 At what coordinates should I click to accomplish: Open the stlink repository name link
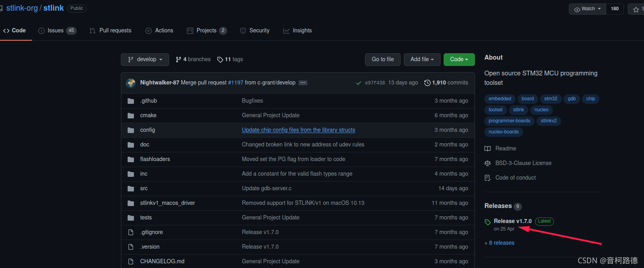54,8
